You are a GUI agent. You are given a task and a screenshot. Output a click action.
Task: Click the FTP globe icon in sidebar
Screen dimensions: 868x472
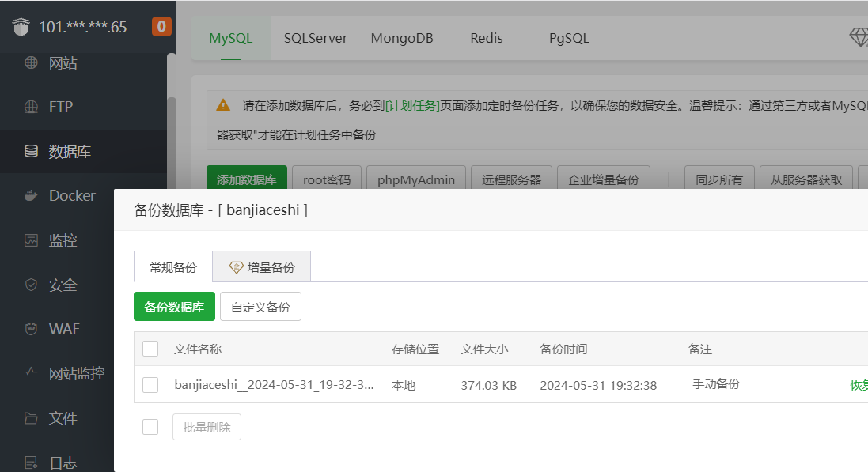coord(31,107)
